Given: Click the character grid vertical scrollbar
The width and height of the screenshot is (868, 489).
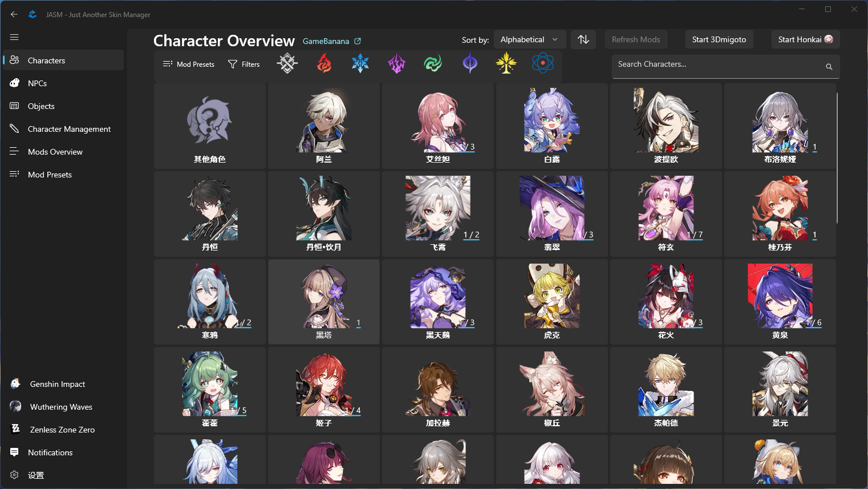Looking at the screenshot, I should pyautogui.click(x=837, y=157).
